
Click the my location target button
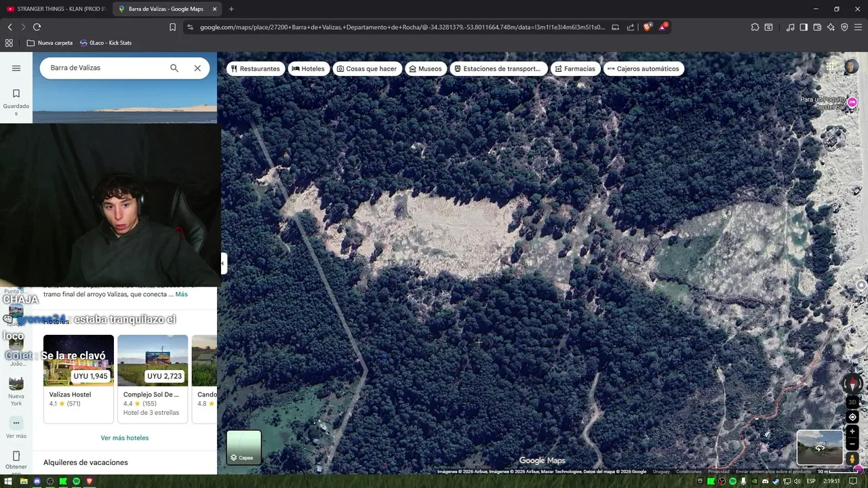tap(852, 417)
